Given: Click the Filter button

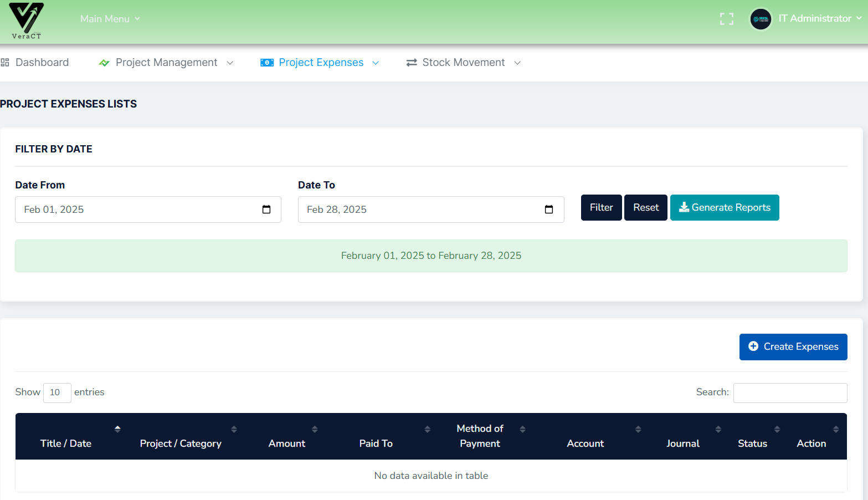Looking at the screenshot, I should click(x=601, y=207).
